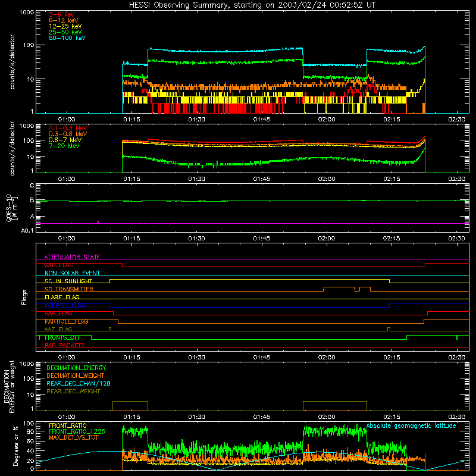Click the FLARE_FLAG label
The width and height of the screenshot is (476, 476).
point(62,297)
